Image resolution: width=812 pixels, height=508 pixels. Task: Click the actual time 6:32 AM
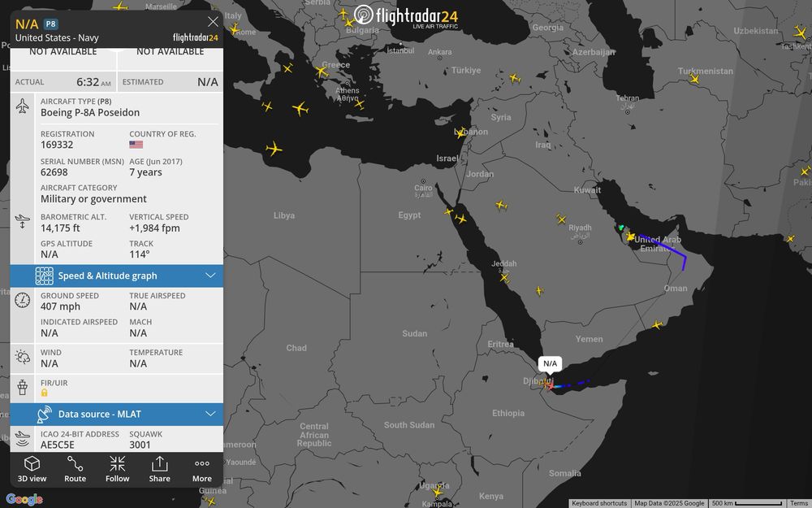(93, 82)
